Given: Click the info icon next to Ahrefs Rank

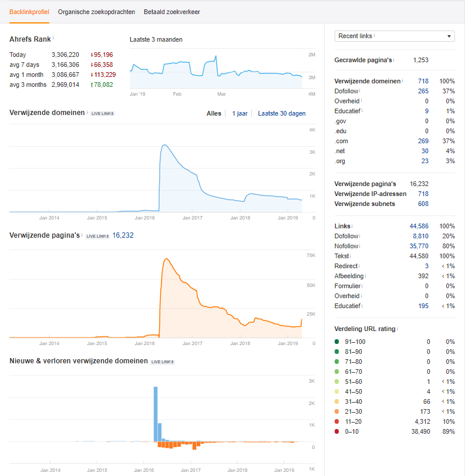Looking at the screenshot, I should point(53,38).
